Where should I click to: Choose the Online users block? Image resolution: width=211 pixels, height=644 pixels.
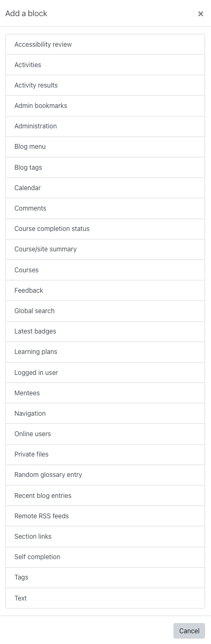pos(105,433)
